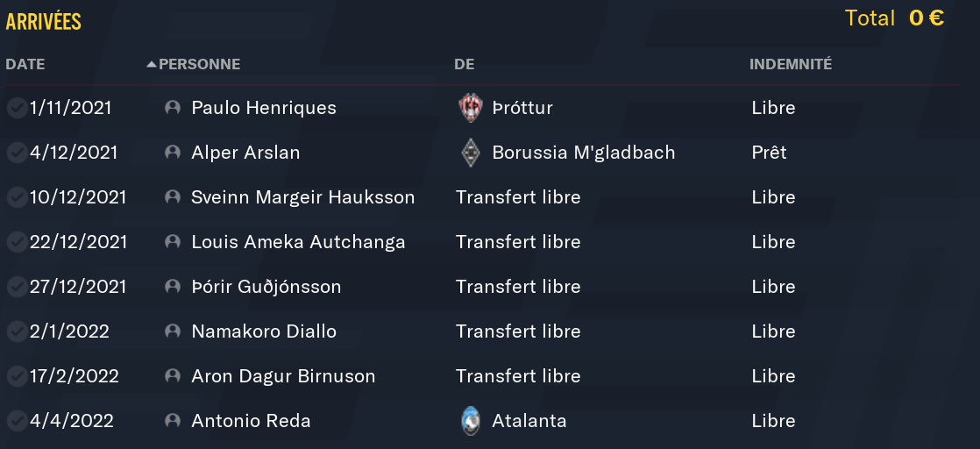Sort by the Personne column arrow

coord(152,64)
